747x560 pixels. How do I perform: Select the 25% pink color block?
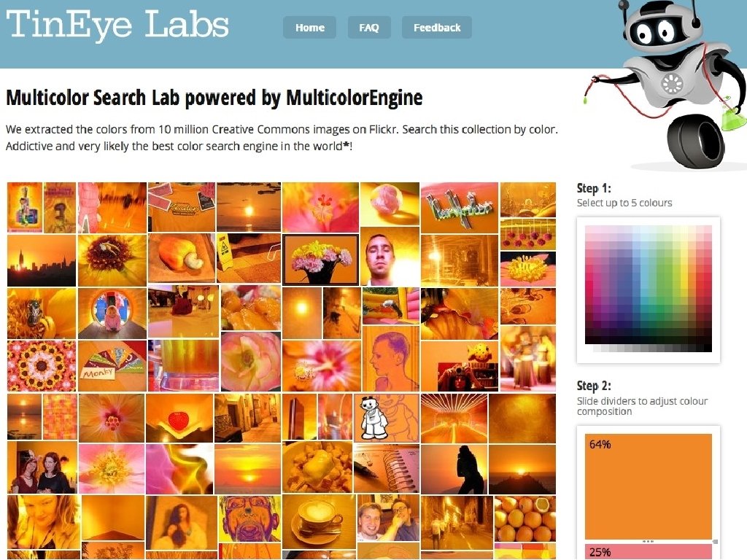point(649,551)
